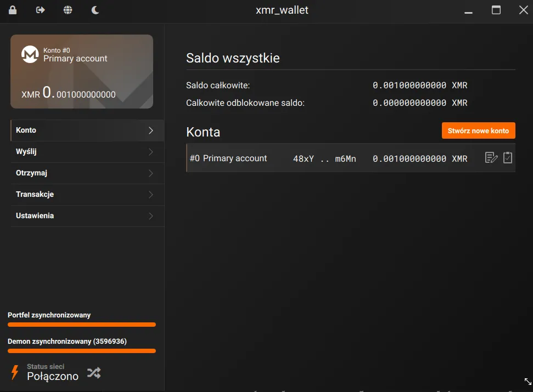The width and height of the screenshot is (533, 392).
Task: Close the wallet using the exit arrow icon
Action: point(41,10)
